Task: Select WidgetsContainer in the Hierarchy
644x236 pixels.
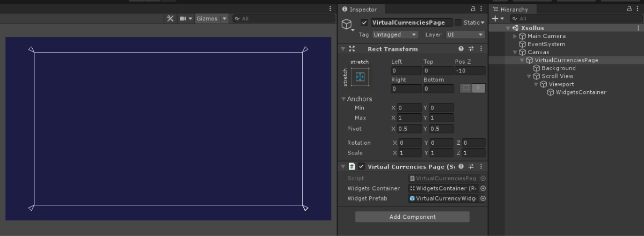Action: pyautogui.click(x=581, y=92)
